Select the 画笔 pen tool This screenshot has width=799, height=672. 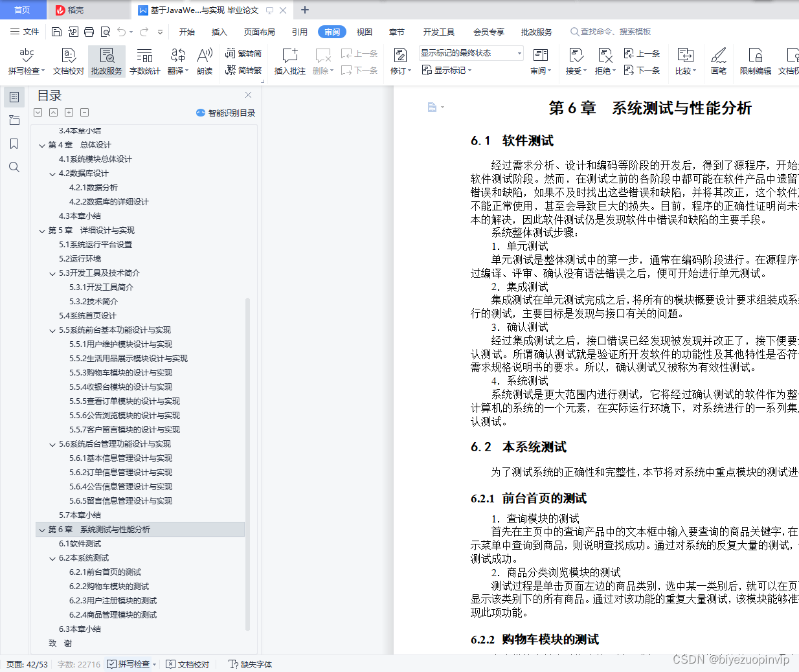point(719,62)
